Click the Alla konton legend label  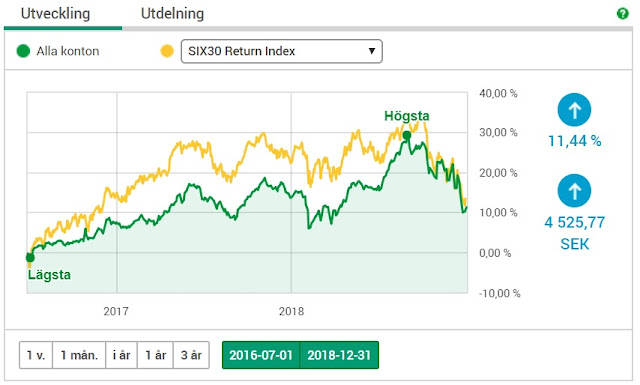(68, 51)
